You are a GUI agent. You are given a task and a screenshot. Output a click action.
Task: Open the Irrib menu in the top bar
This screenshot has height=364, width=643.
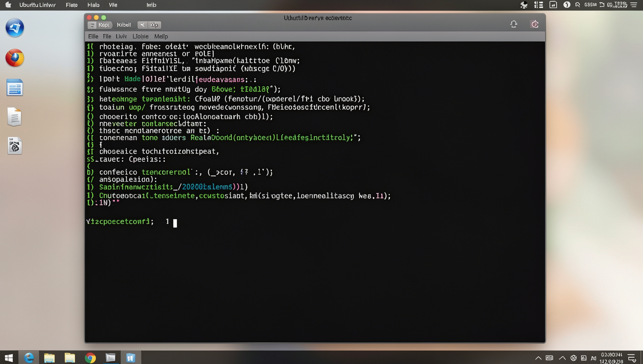152,5
